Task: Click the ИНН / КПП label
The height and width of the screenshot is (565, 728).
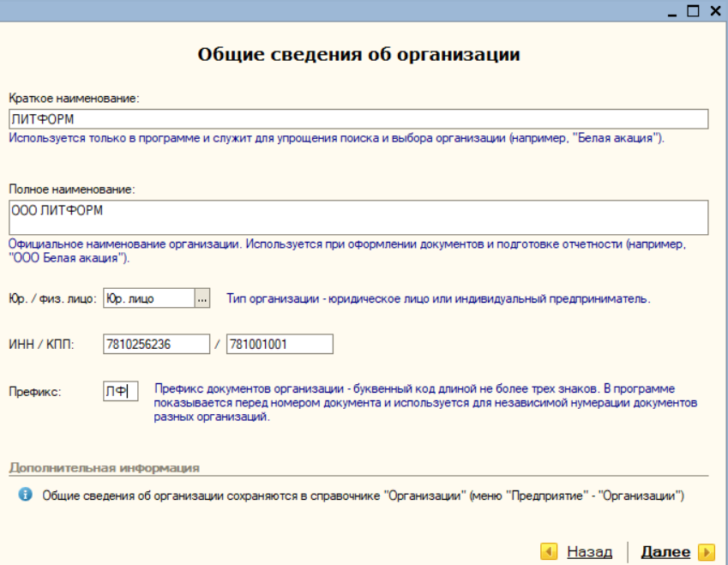Action: (x=41, y=345)
